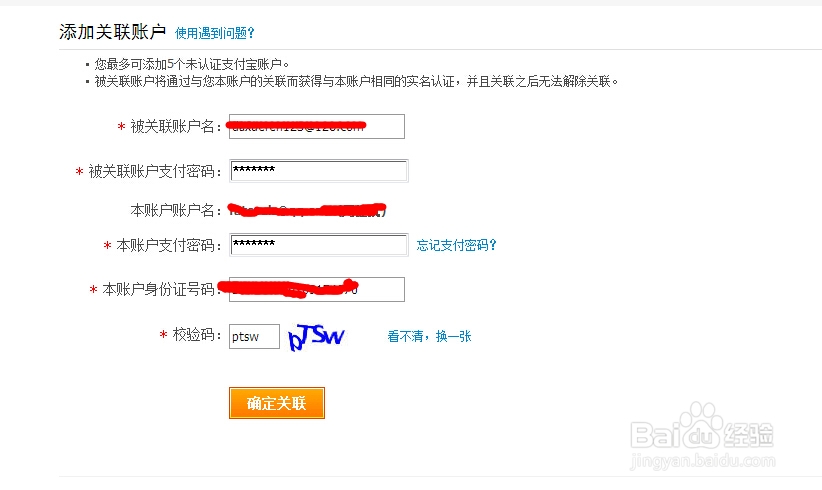Screen dimensions: 822x490
Task: Click the 添加关联账户 page heading
Action: [x=112, y=32]
